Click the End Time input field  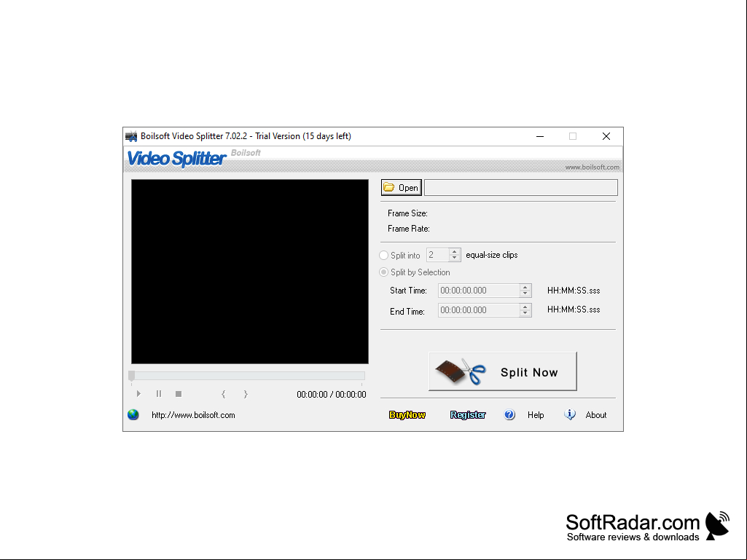[x=478, y=310]
